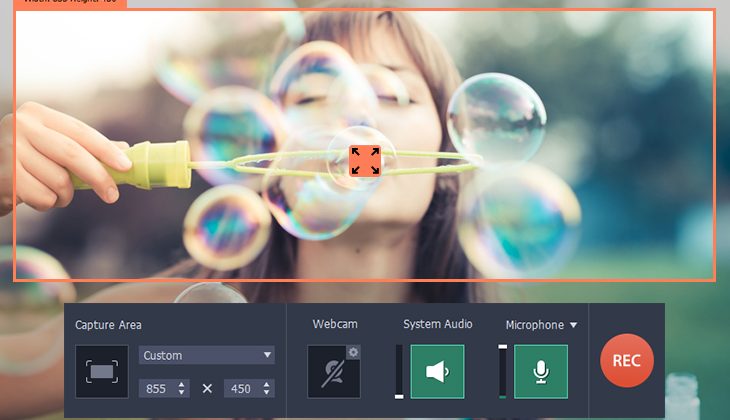
Task: Click the Microphone label
Action: [x=534, y=325]
